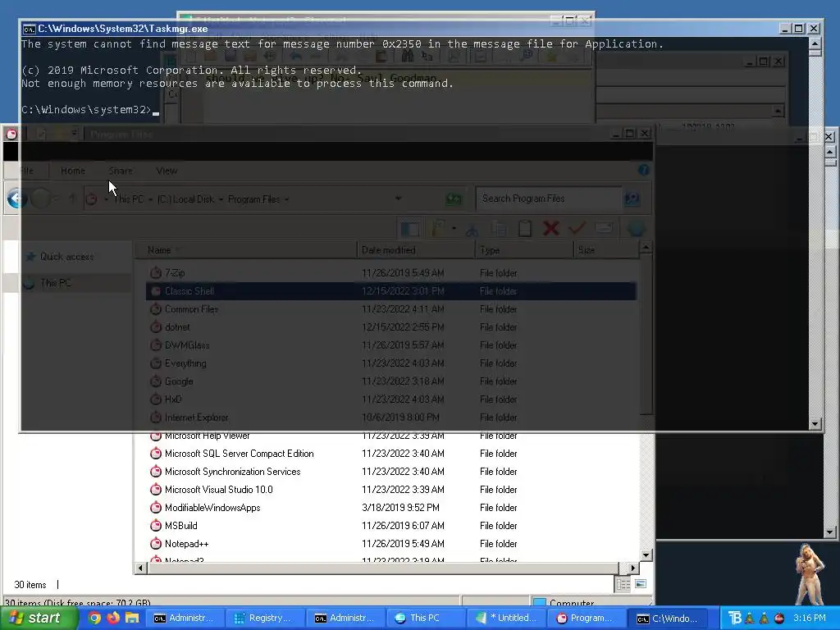
Task: Click the TB tray icon
Action: pos(735,618)
